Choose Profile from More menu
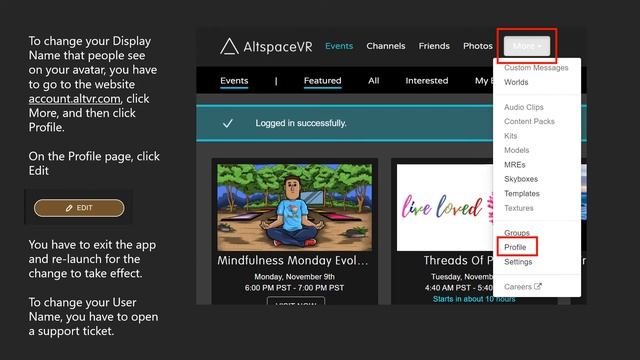640x360 pixels. pyautogui.click(x=515, y=247)
